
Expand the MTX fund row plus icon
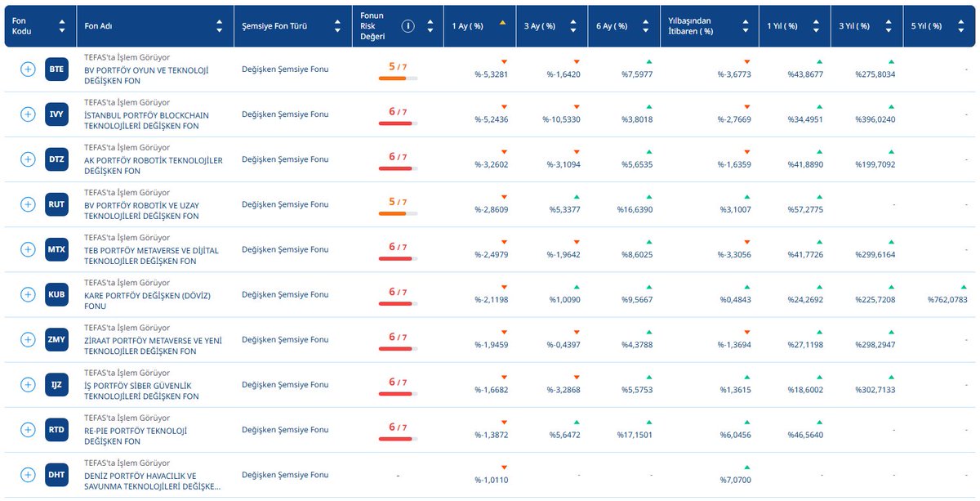[28, 249]
